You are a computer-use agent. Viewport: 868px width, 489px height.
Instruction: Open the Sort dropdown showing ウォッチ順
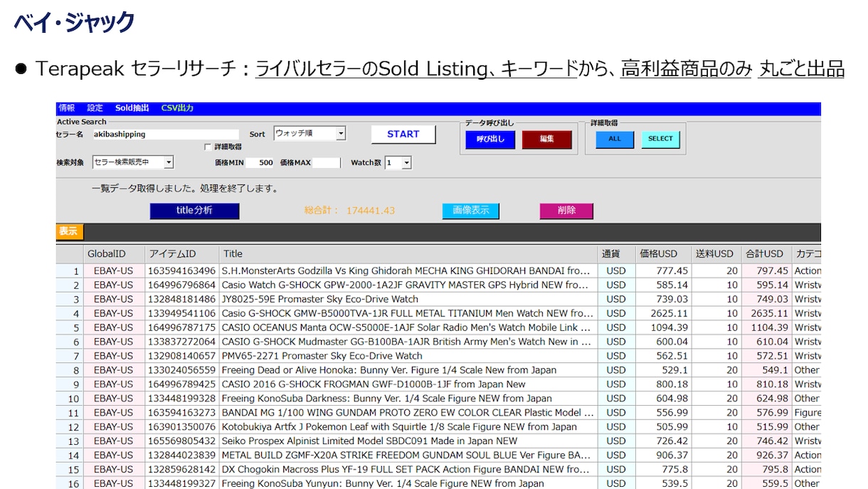(309, 133)
